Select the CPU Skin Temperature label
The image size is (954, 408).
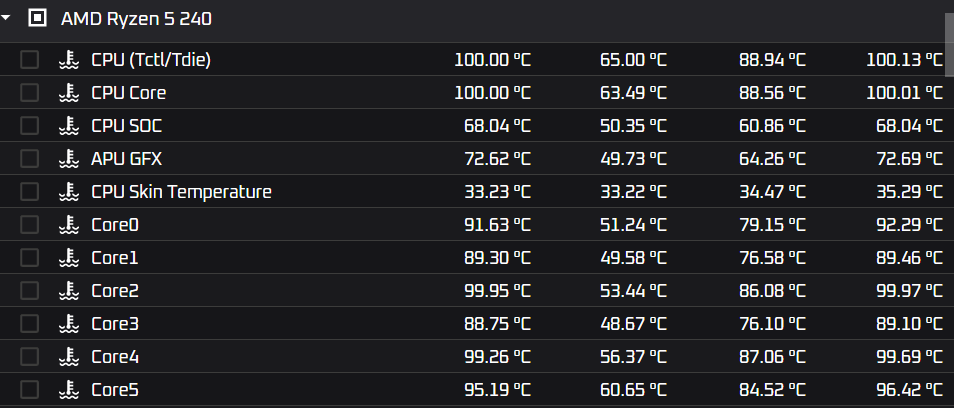(x=181, y=192)
